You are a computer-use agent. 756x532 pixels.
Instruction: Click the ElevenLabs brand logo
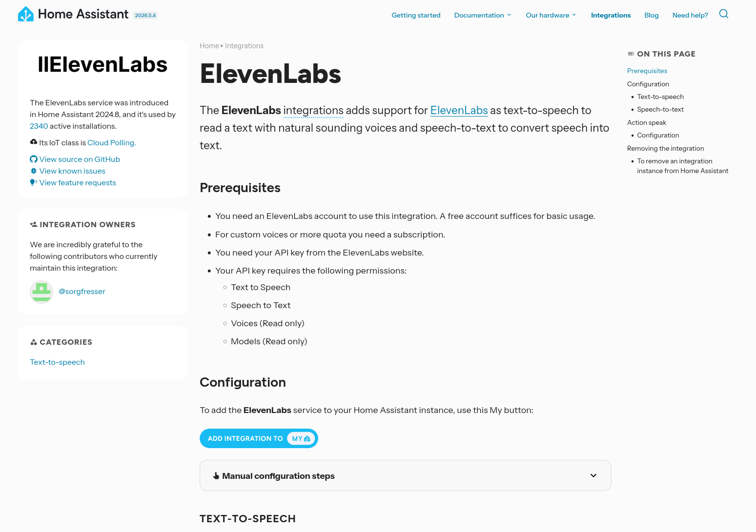(102, 64)
